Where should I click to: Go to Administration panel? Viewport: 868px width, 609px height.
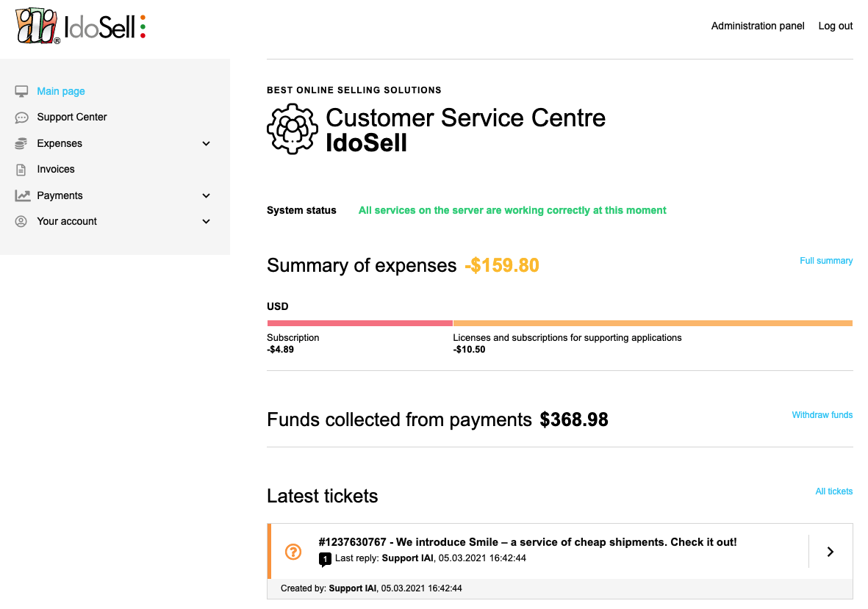pos(757,26)
